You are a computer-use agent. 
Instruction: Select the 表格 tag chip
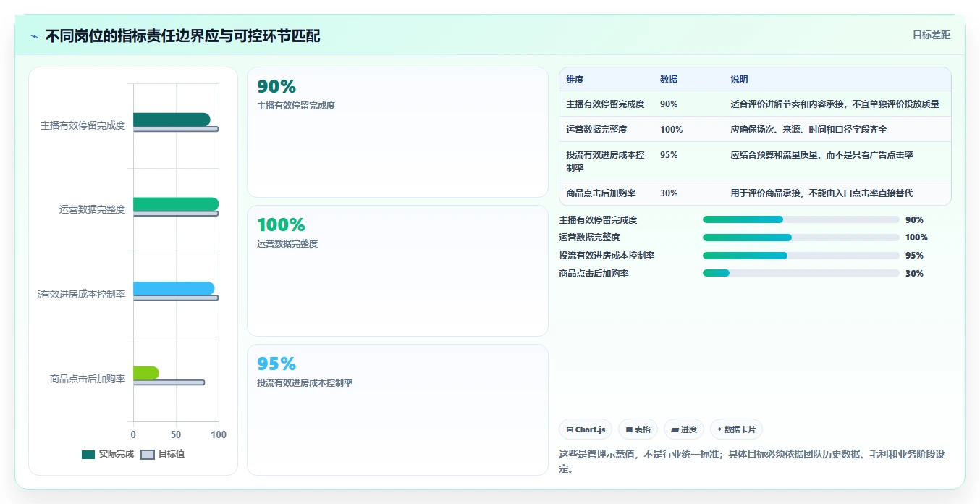(638, 429)
